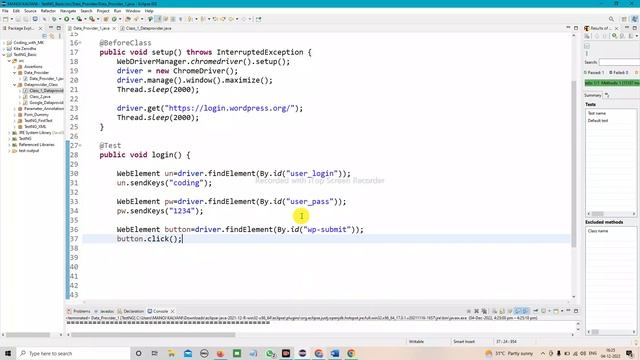The height and width of the screenshot is (360, 640).
Task: Switch to Data_Provider_1.java editor tab
Action: coord(91,28)
